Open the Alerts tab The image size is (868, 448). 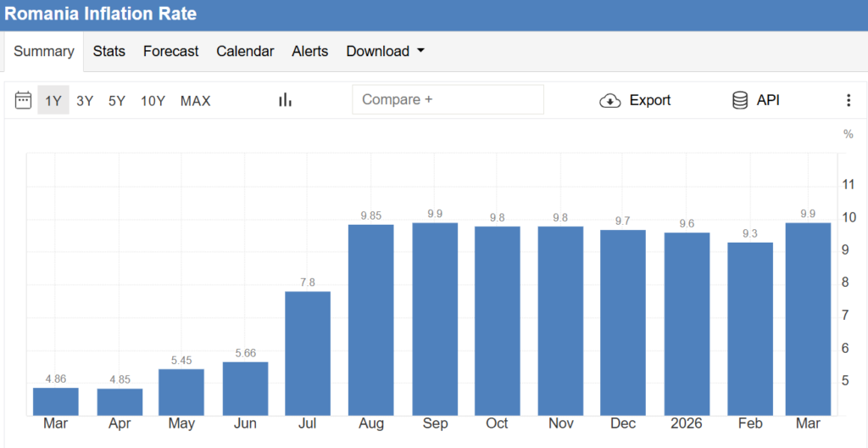coord(310,51)
